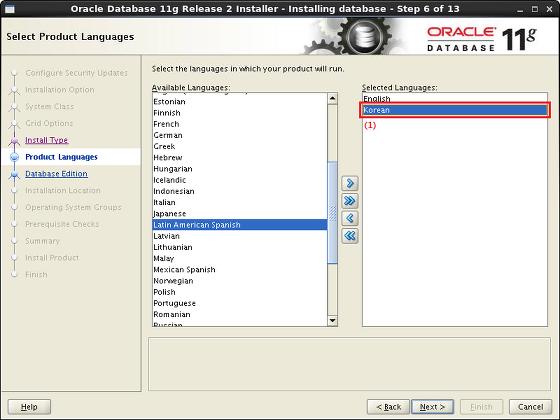Viewport: 560px width, 420px height.
Task: Click the Installation Option step
Action: point(60,90)
